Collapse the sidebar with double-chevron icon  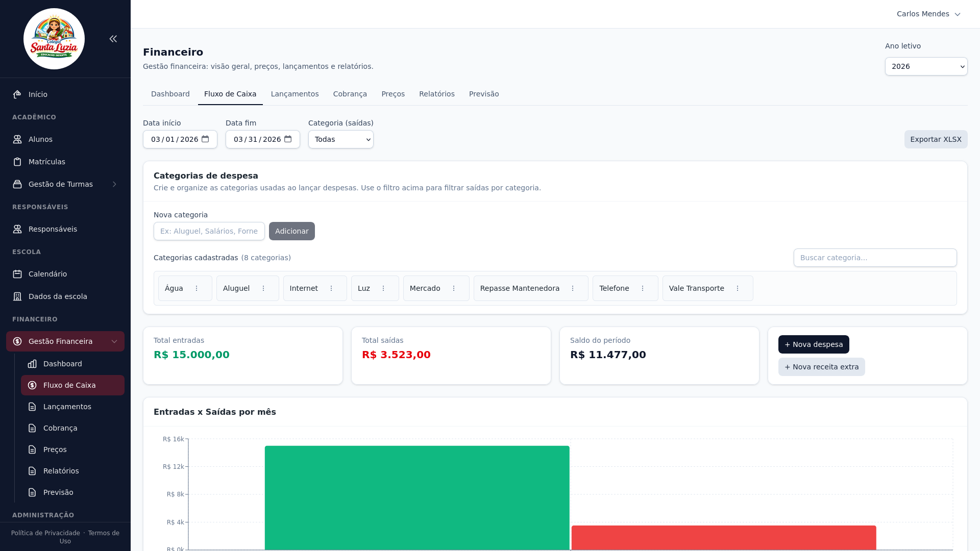(113, 39)
